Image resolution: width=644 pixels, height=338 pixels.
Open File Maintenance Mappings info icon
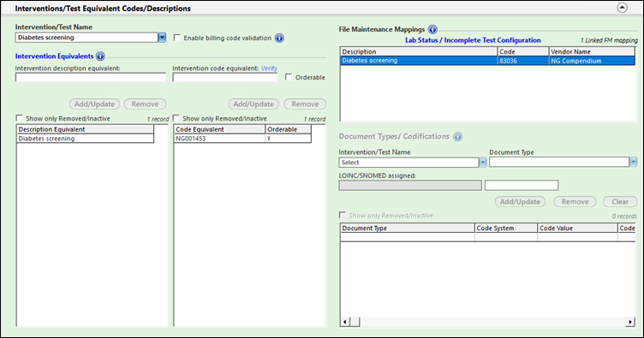[432, 30]
